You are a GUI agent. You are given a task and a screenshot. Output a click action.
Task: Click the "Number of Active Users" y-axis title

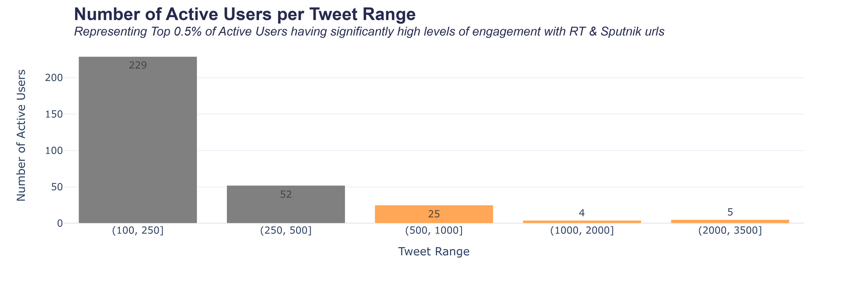pos(21,136)
